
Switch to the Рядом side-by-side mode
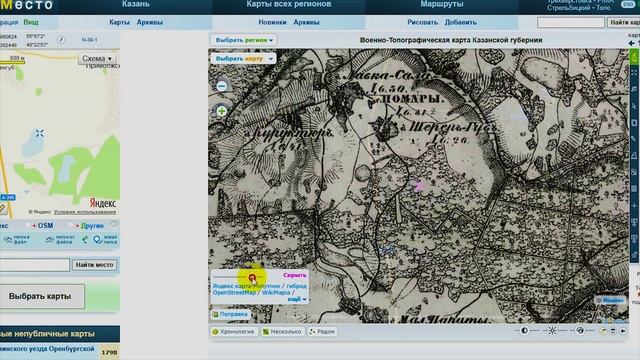[322, 331]
